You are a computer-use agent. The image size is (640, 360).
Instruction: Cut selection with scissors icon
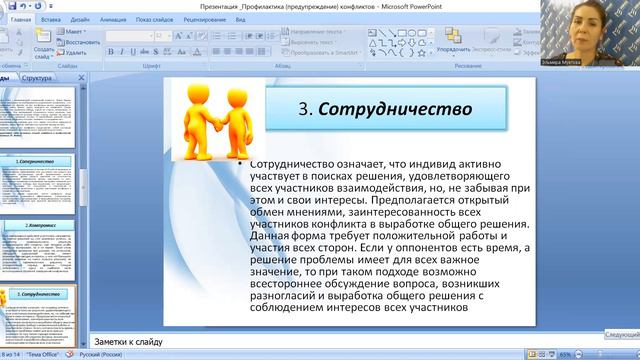[x=19, y=32]
